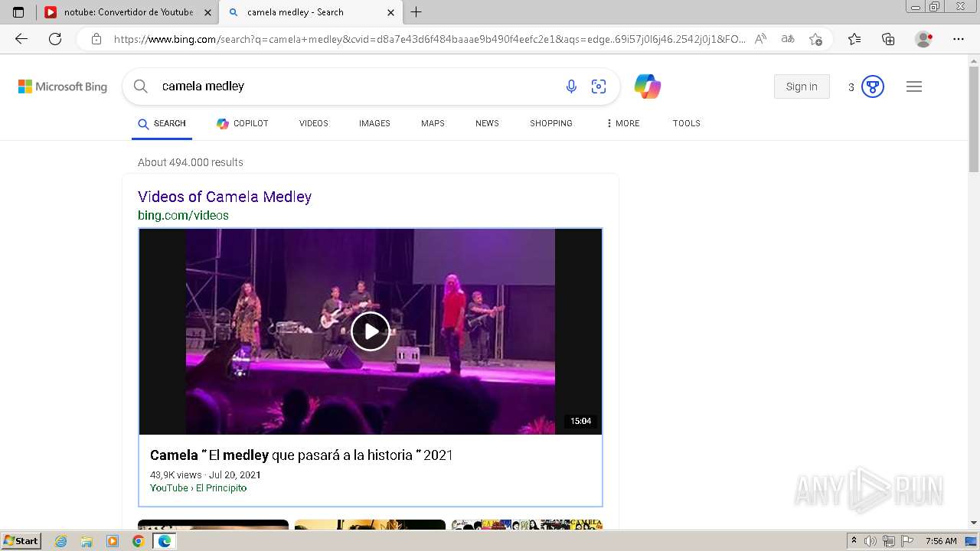980x551 pixels.
Task: Click Edge icon in taskbar
Action: click(164, 541)
